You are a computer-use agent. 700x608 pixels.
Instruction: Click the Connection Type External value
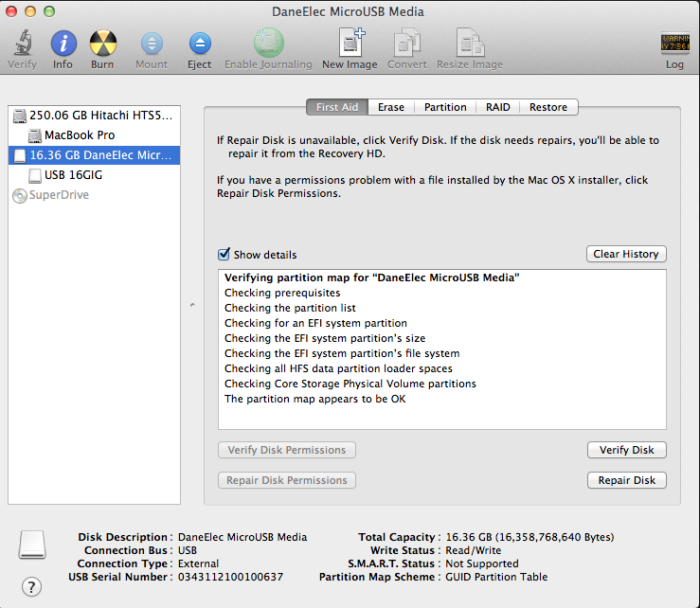[x=198, y=563]
